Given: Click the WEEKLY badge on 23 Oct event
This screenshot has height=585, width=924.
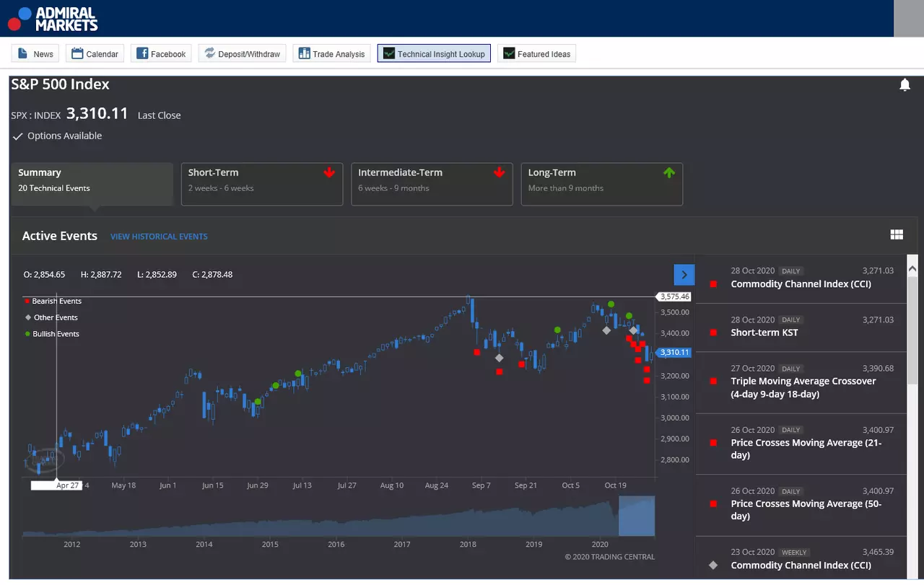Looking at the screenshot, I should [794, 552].
